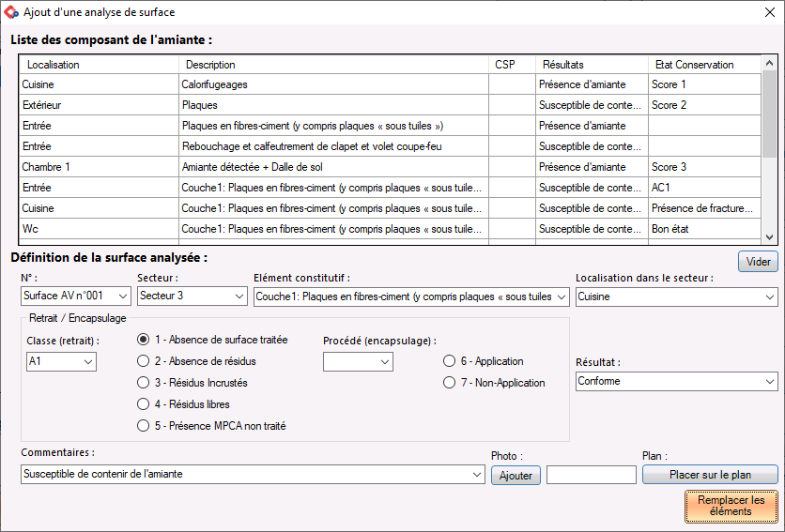Select the Chambre 1 row in the list
Screen dimensions: 785x532
[x=390, y=167]
